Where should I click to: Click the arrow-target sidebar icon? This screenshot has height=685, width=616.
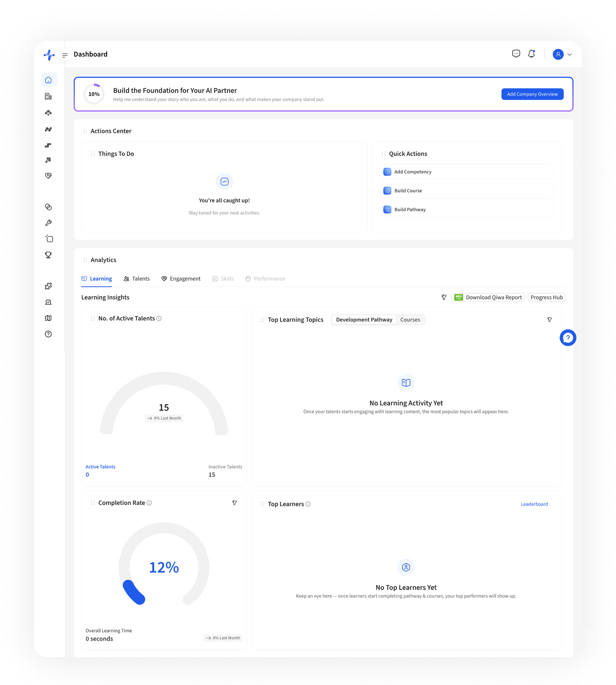tap(48, 160)
